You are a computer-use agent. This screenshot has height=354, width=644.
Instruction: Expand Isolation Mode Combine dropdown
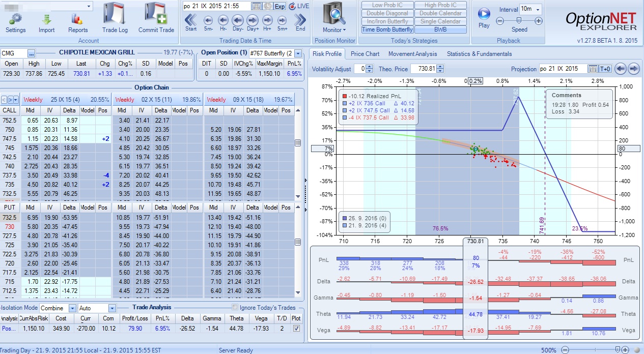73,308
